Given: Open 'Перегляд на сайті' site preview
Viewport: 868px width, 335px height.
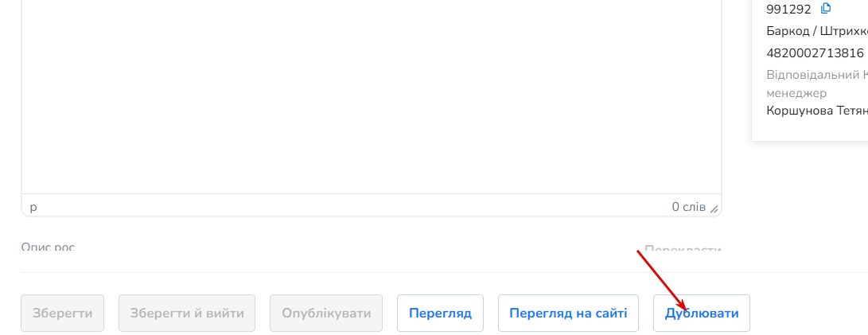Looking at the screenshot, I should click(569, 314).
